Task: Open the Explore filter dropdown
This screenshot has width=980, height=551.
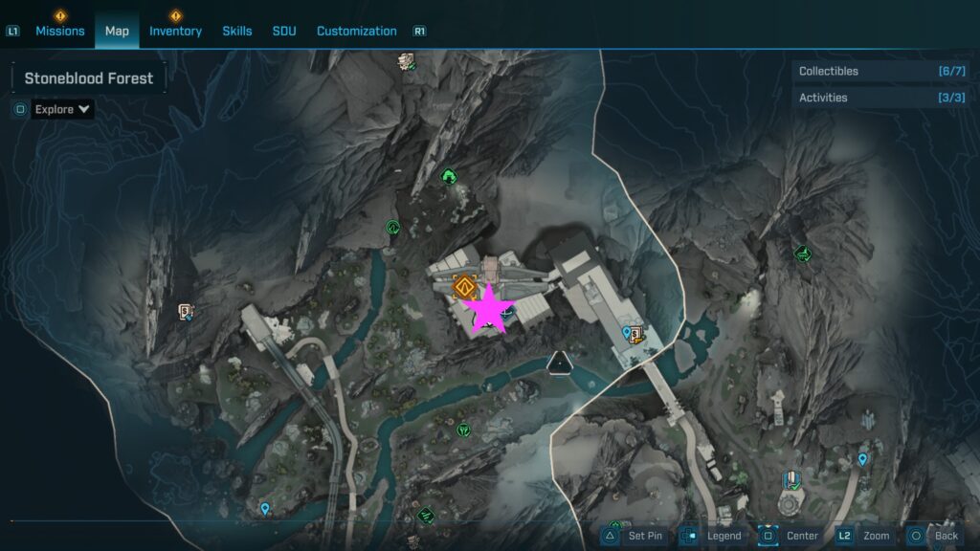Action: [62, 109]
